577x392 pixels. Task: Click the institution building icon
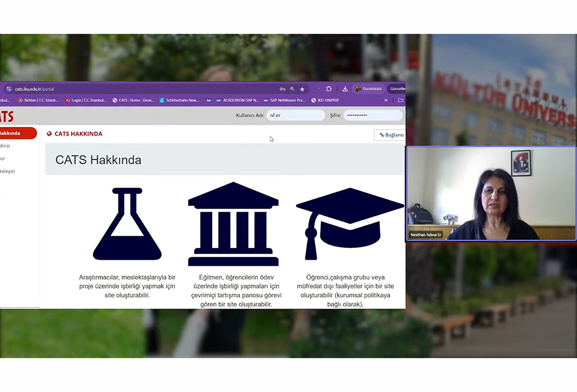pos(233,224)
